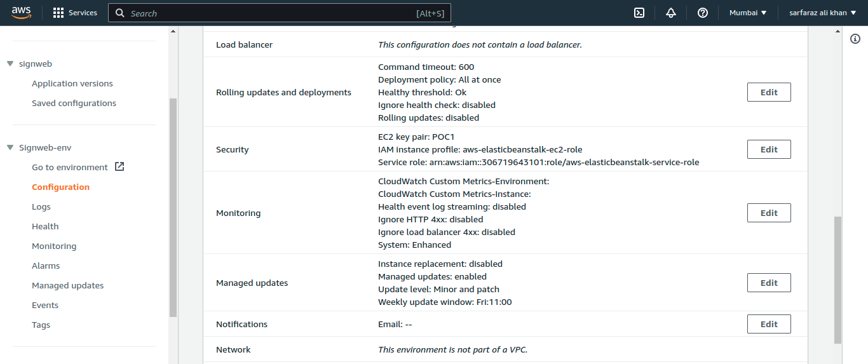Click the 'Deployment policy: All at once' text
Screen dimensions: 868x364
(439, 79)
